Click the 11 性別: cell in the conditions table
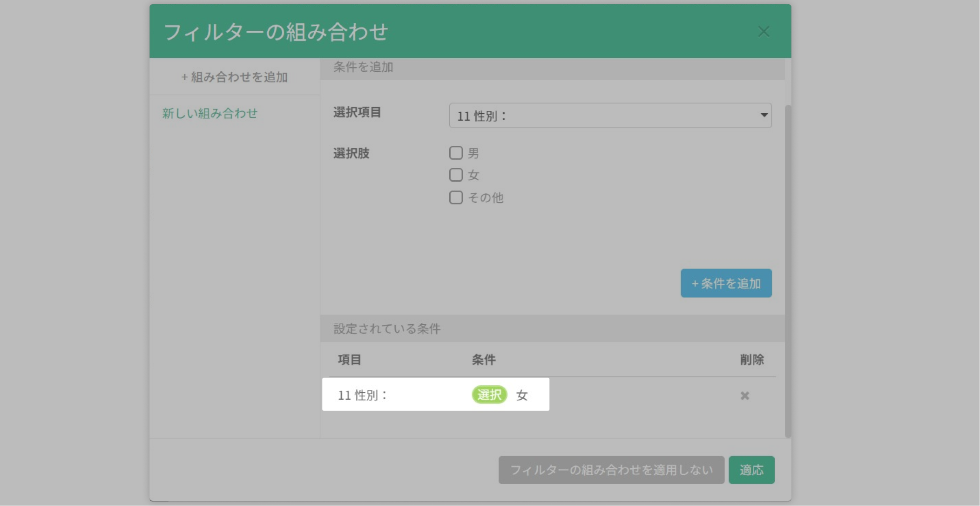The image size is (980, 506). coord(363,395)
